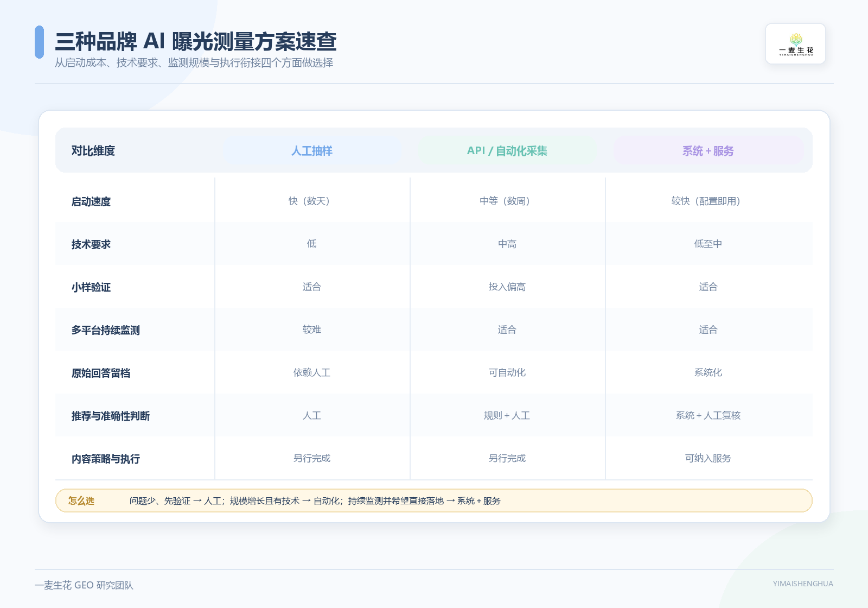Click the 内容策略与执行 row label
Screen dimensions: 868x608
coord(106,459)
